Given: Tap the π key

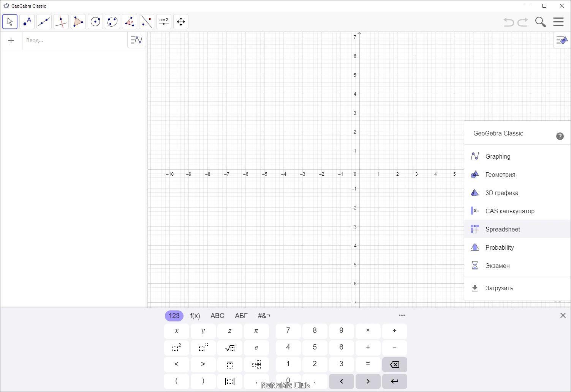Looking at the screenshot, I should pyautogui.click(x=256, y=331).
